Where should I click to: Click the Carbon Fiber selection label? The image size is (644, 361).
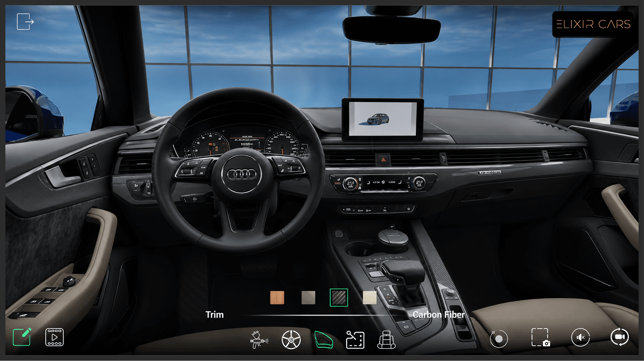(x=439, y=315)
